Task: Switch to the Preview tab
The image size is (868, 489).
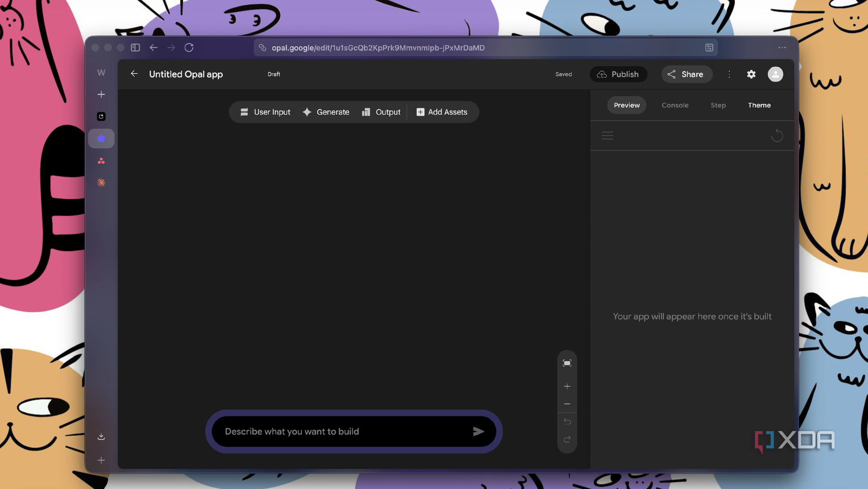Action: tap(627, 105)
